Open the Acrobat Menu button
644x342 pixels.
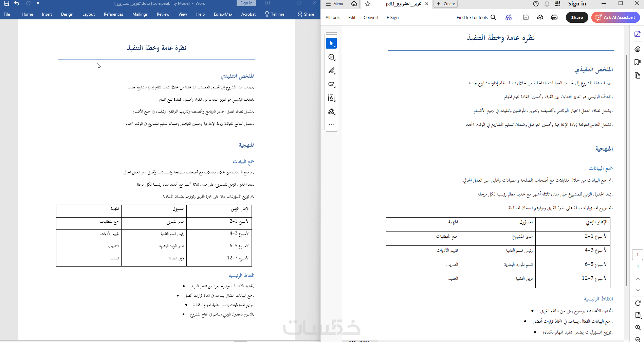pyautogui.click(x=334, y=4)
